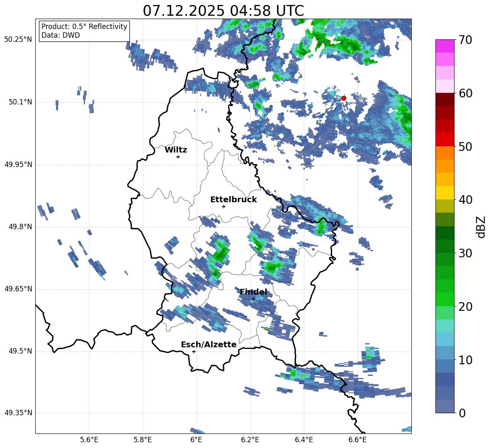Click the 60 tick on colorbar
The width and height of the screenshot is (491, 448).
click(465, 93)
